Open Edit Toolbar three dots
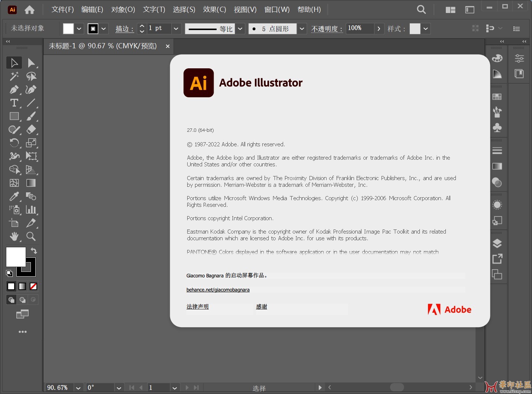The height and width of the screenshot is (394, 532). 22,332
